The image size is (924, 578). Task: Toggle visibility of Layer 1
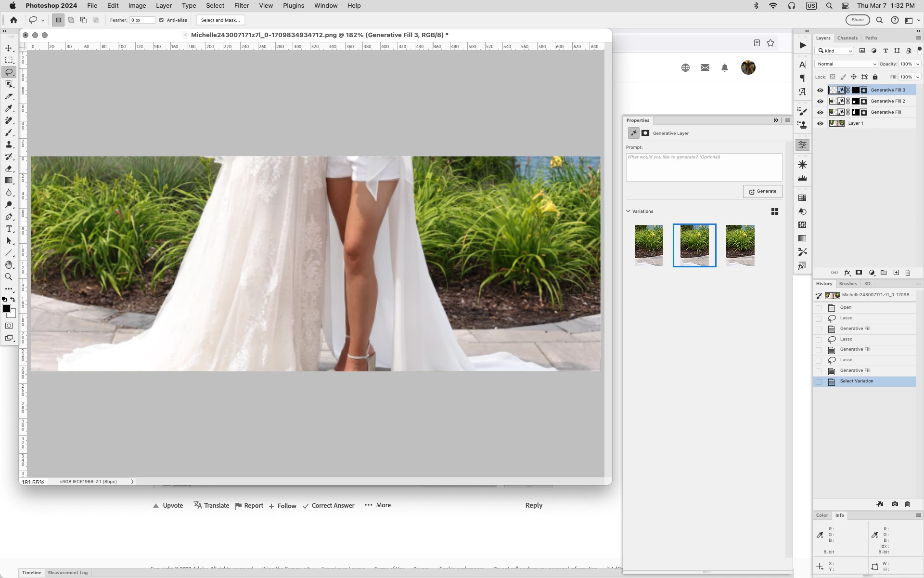pos(820,123)
